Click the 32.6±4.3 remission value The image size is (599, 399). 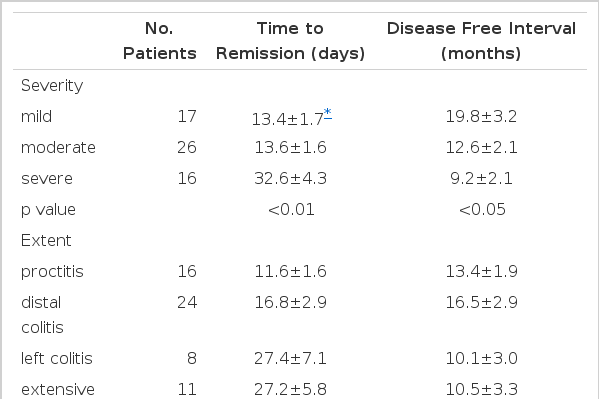tap(290, 178)
